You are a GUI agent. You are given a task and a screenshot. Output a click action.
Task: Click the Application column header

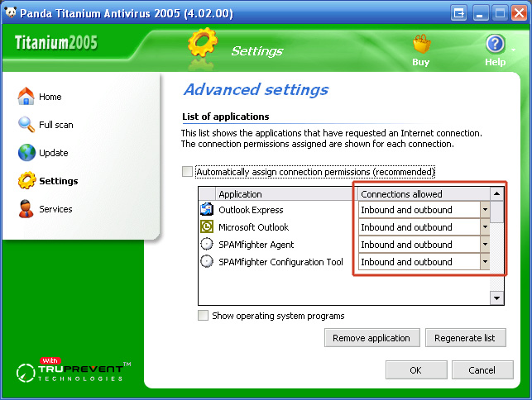pos(285,194)
